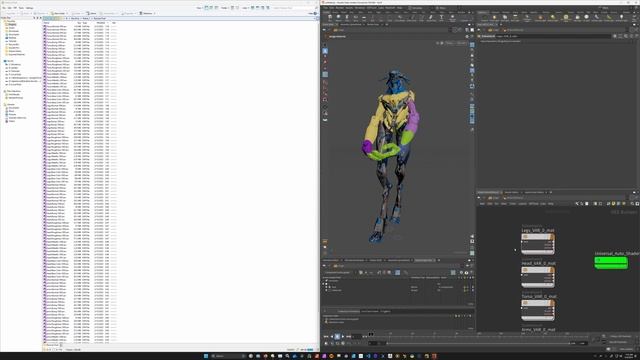This screenshot has width=640, height=360.
Task: Sort files by the Modified column header
Action: pos(101,23)
